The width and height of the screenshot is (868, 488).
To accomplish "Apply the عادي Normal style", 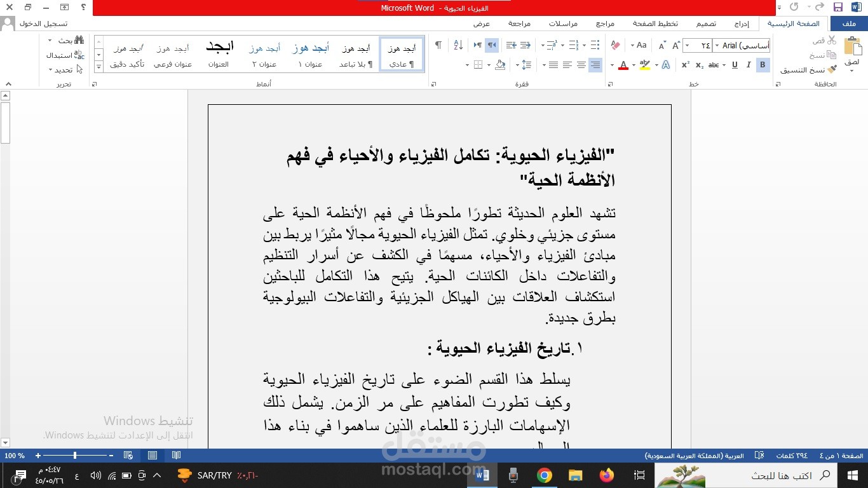I will point(402,55).
